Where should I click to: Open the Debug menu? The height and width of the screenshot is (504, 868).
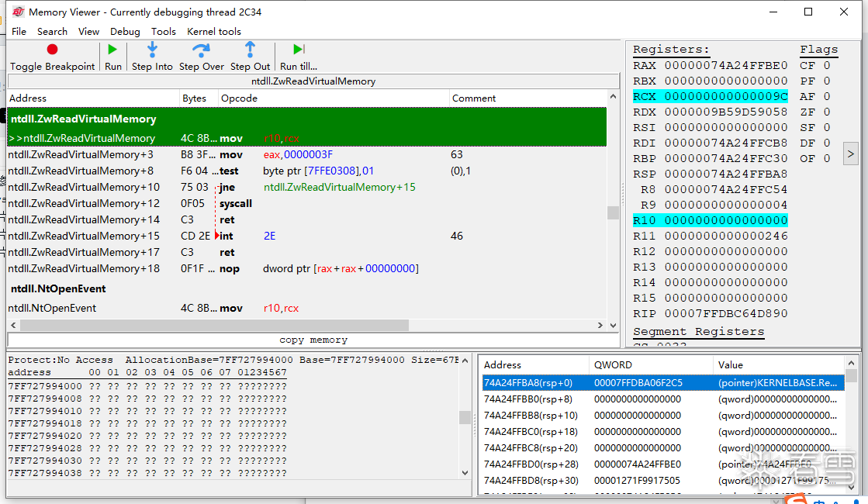pos(125,32)
